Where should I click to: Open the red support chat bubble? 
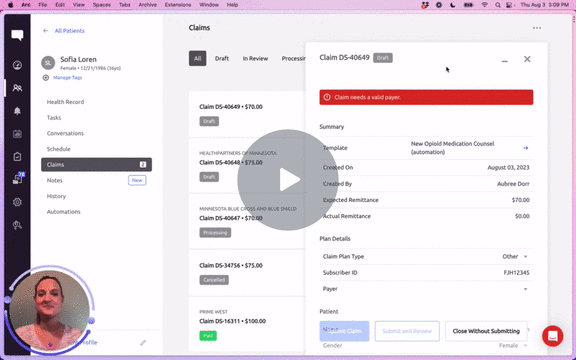[552, 336]
